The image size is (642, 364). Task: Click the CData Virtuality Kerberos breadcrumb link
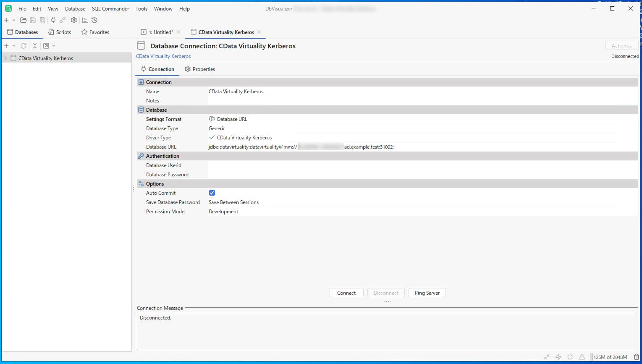(163, 56)
